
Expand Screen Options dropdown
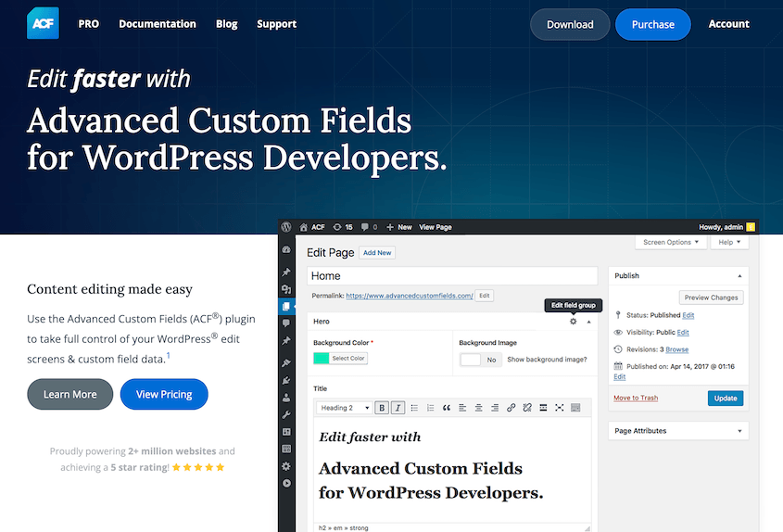click(x=671, y=242)
